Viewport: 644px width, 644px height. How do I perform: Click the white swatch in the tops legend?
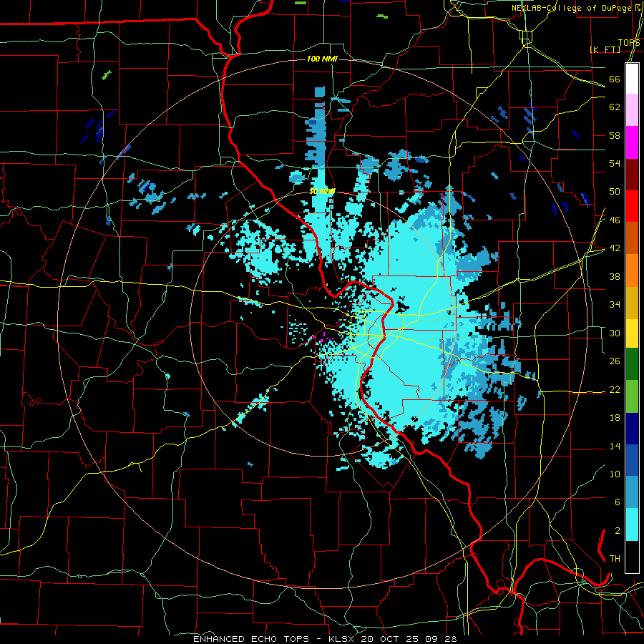click(x=632, y=79)
